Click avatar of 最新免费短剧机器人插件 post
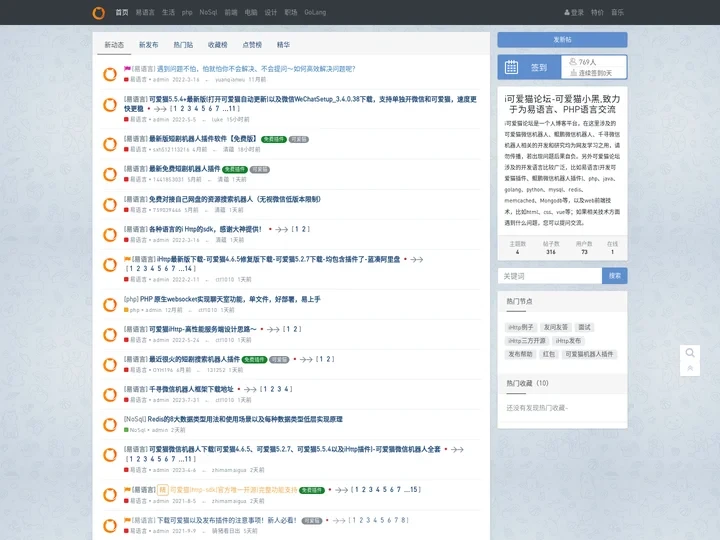Image resolution: width=720 pixels, height=540 pixels. pyautogui.click(x=110, y=174)
